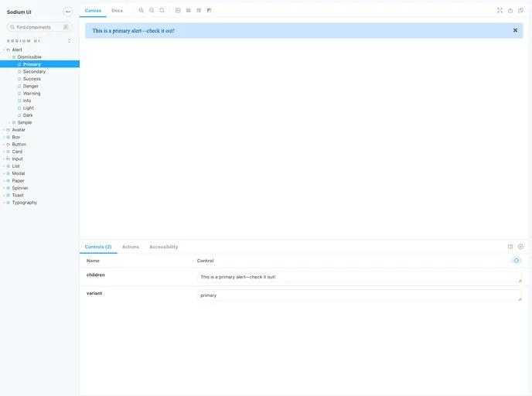
Task: Expand the Avatar folder
Action: (19, 130)
